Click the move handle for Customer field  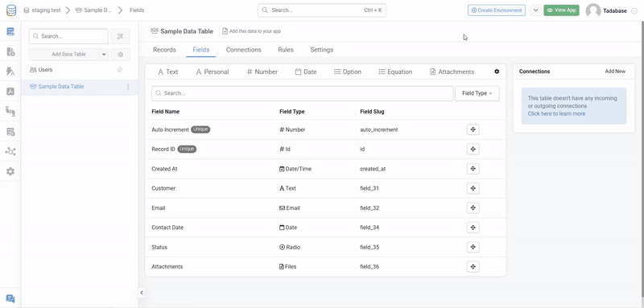(x=473, y=188)
